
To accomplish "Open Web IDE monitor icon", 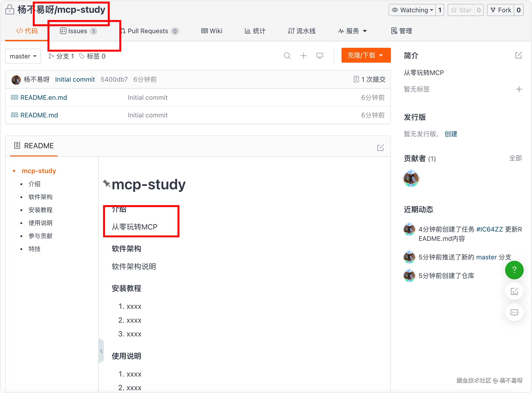I will click(x=320, y=56).
